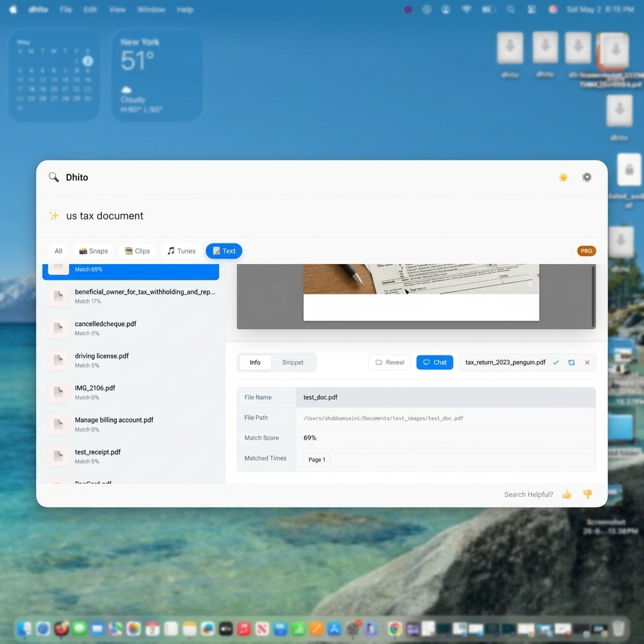
Task: Open the File menu in menu bar
Action: (x=65, y=9)
